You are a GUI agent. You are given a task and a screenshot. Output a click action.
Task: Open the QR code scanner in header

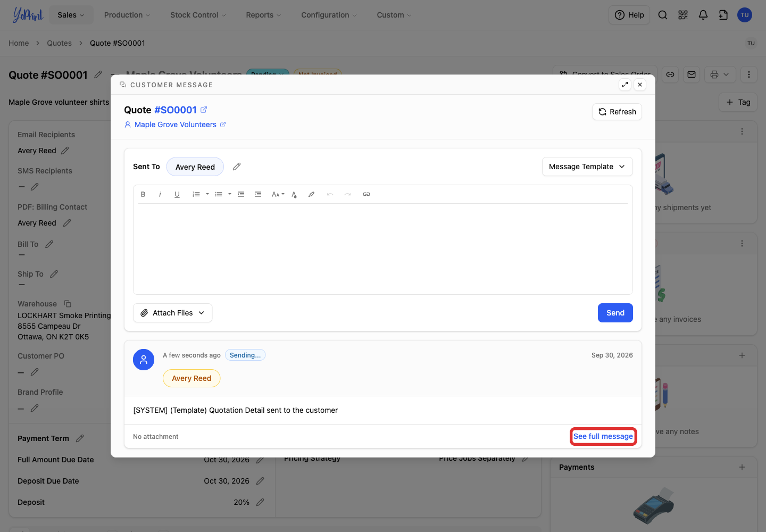683,15
